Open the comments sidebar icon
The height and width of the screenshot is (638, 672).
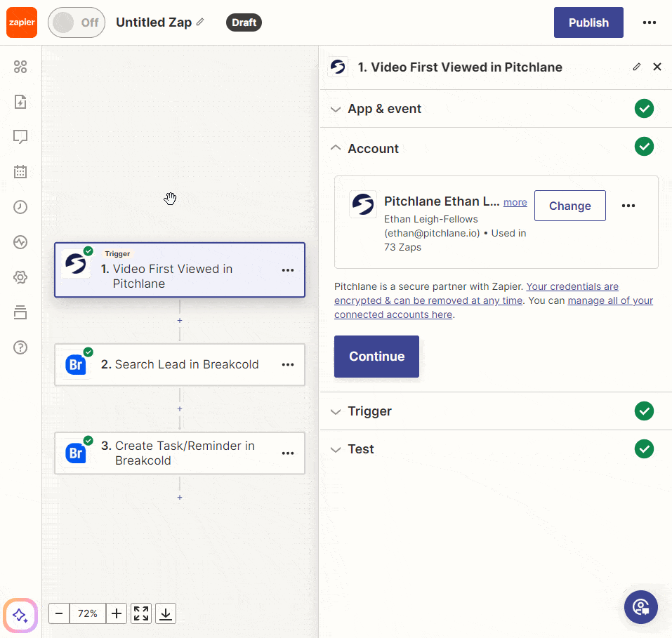click(20, 137)
